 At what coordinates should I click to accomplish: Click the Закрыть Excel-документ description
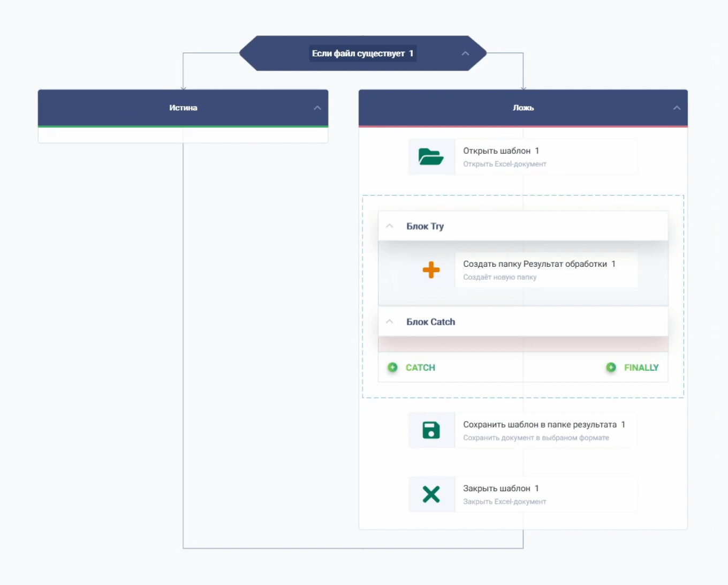click(505, 501)
